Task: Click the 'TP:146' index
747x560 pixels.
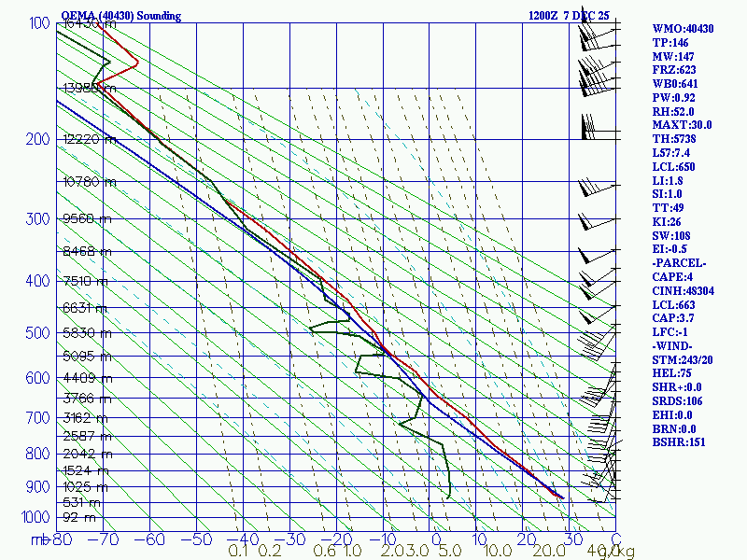Action: point(670,42)
